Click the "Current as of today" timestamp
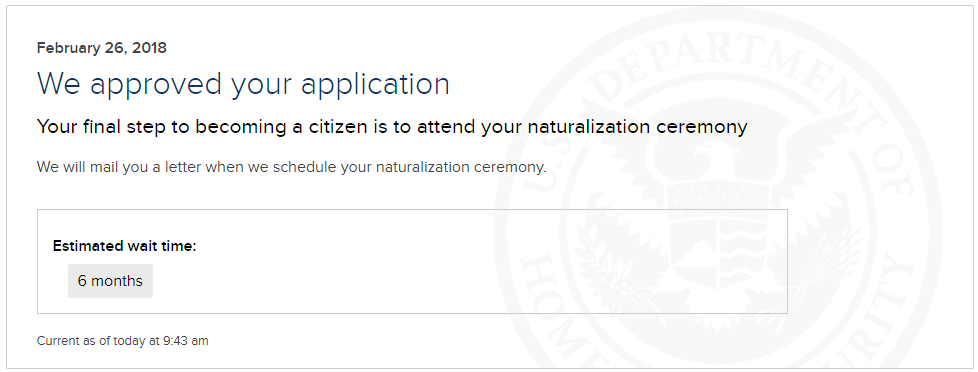978x372 pixels. click(122, 341)
